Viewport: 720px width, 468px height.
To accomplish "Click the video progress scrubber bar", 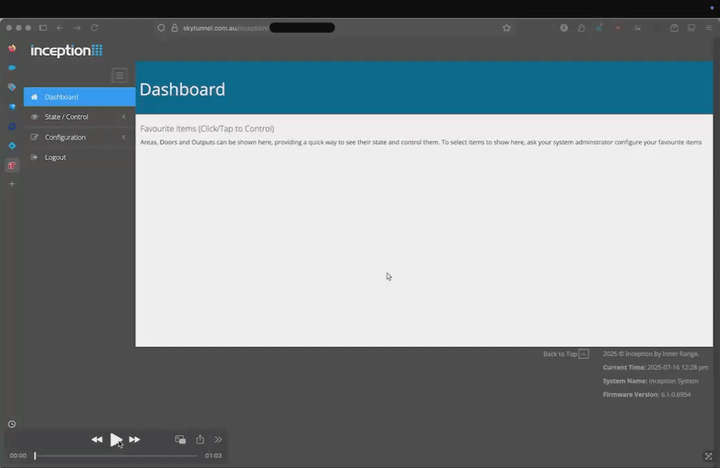I will tap(115, 456).
